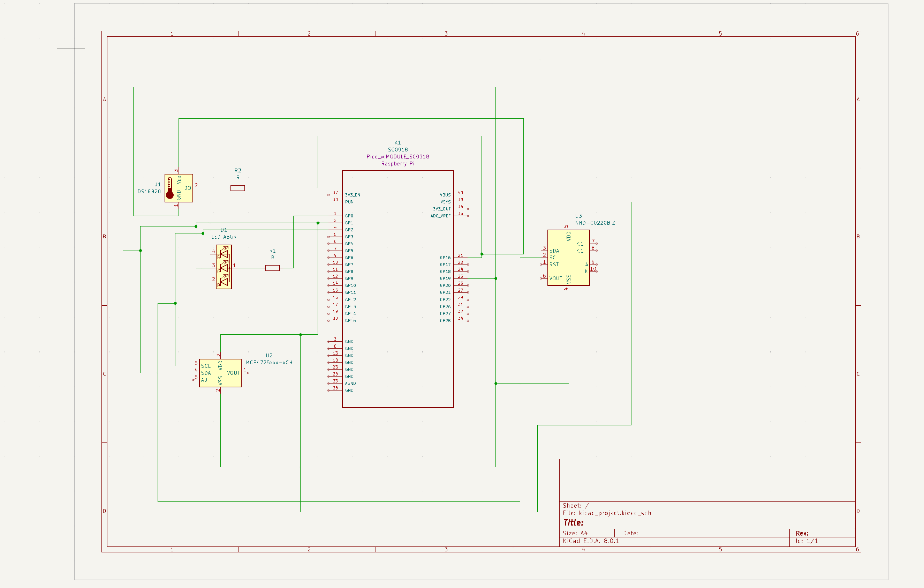
Task: Click the NHD-C0220BIZ value label
Action: [x=595, y=223]
